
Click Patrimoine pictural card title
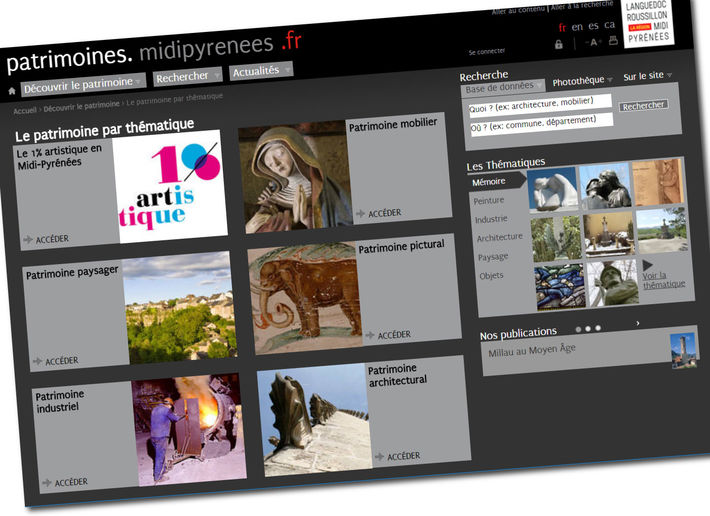pyautogui.click(x=401, y=247)
